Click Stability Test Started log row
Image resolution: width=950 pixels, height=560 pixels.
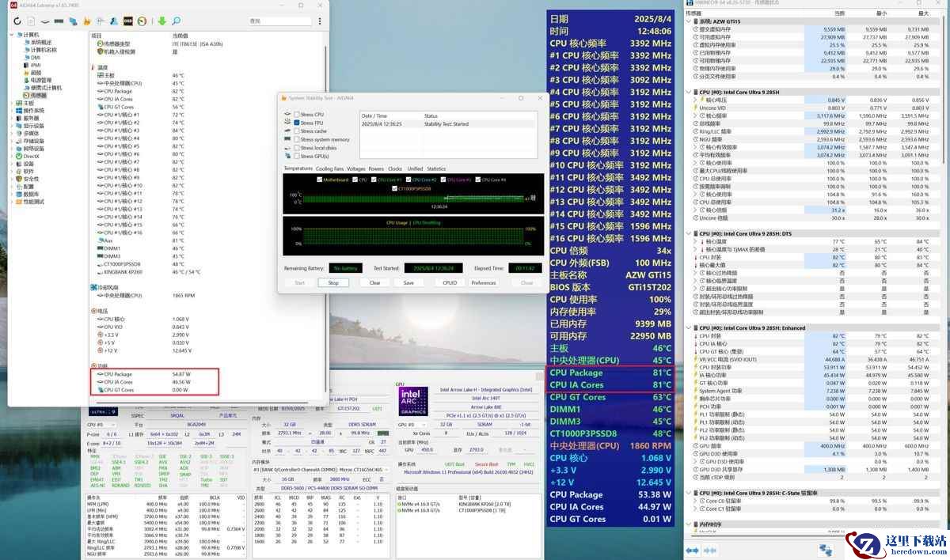pos(447,124)
